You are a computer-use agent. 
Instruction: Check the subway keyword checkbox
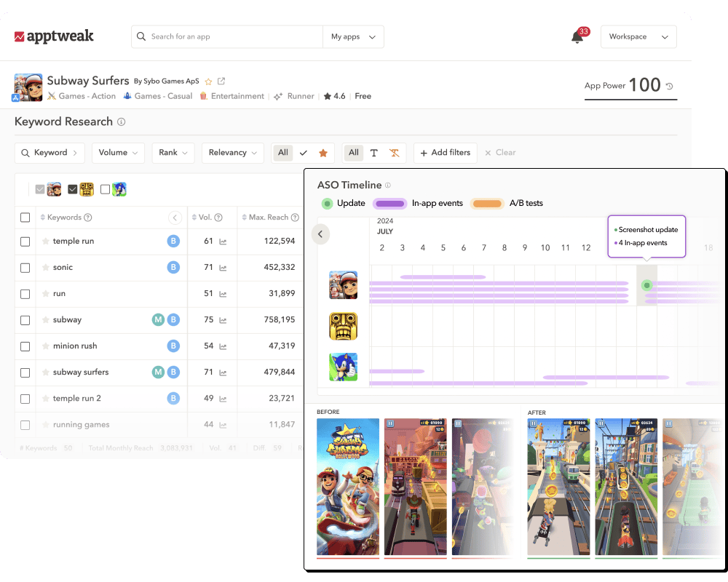(x=25, y=319)
